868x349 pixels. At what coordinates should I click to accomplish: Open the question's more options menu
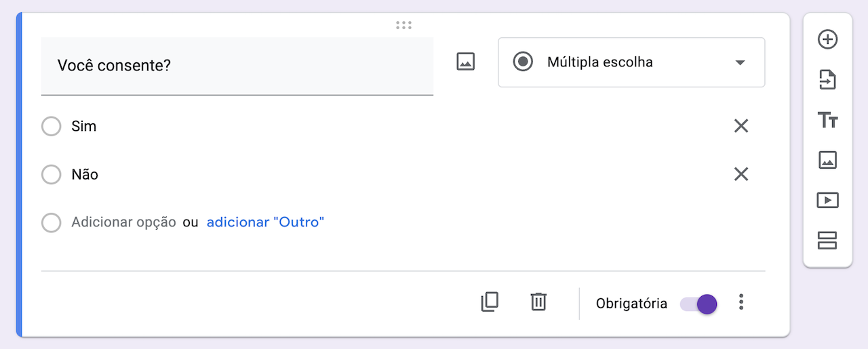coord(741,302)
